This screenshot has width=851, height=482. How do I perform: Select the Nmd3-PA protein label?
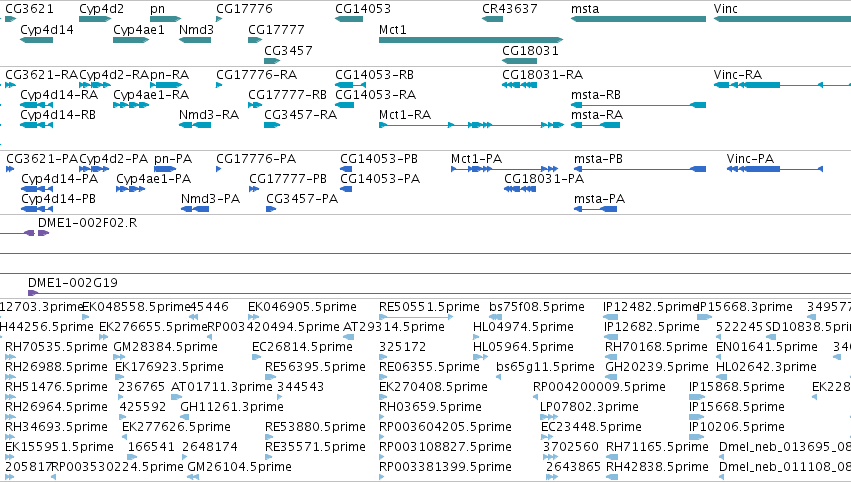[x=211, y=199]
